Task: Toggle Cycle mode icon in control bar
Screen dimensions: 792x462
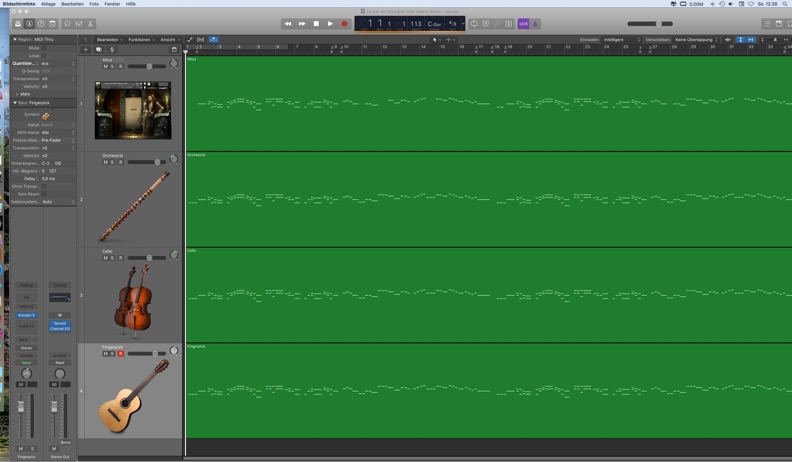Action: click(474, 24)
